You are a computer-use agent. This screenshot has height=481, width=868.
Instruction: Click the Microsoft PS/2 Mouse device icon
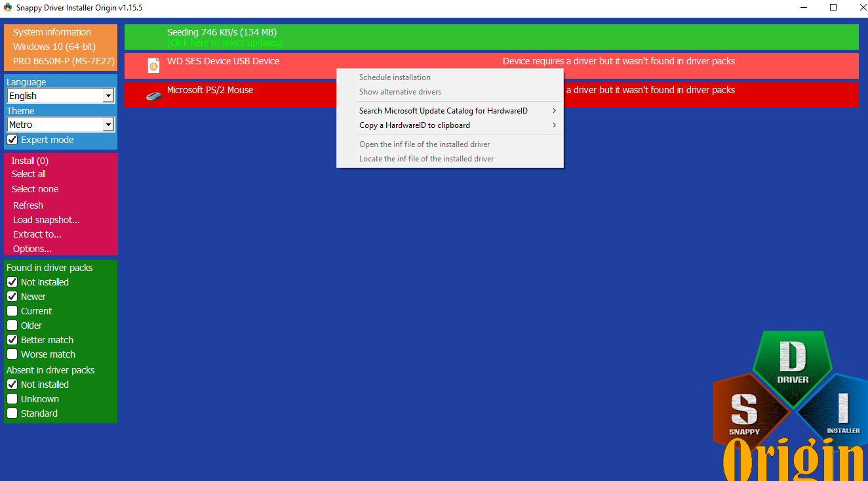click(153, 96)
